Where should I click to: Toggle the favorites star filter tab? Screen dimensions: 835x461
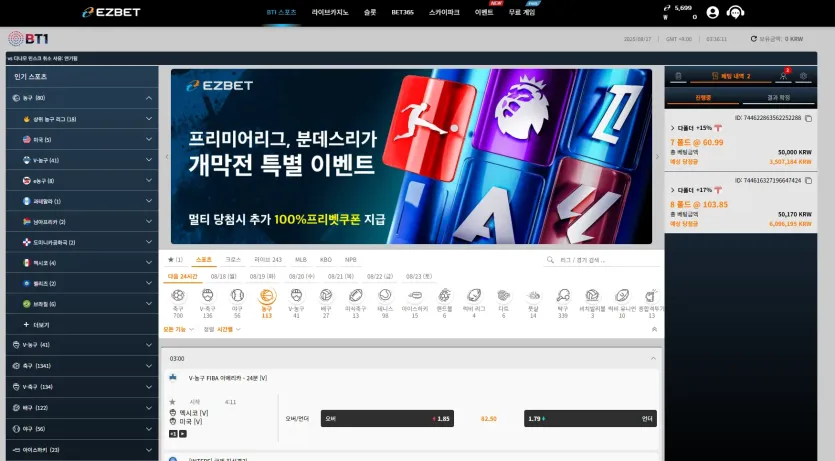(175, 260)
